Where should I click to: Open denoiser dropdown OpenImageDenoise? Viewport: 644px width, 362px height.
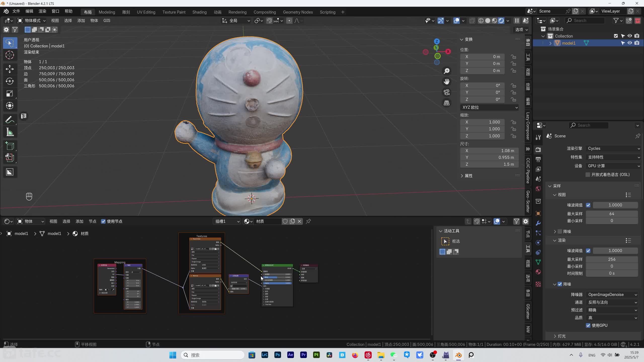click(x=612, y=295)
